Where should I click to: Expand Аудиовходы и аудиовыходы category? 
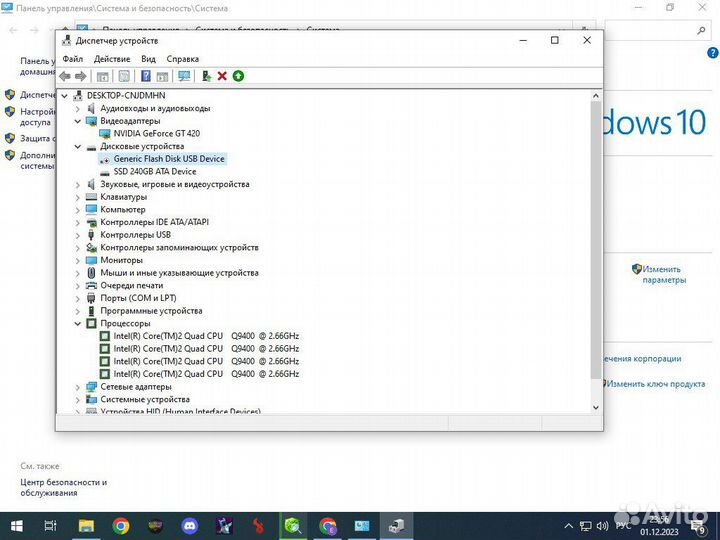click(78, 109)
